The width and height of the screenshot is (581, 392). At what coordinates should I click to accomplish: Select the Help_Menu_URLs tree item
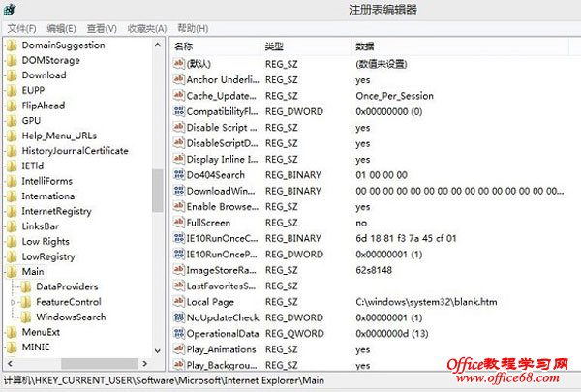pyautogui.click(x=59, y=136)
